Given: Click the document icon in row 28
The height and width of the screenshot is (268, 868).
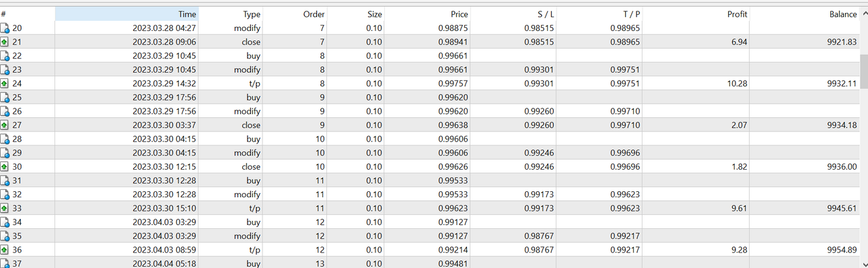Looking at the screenshot, I should pos(5,139).
